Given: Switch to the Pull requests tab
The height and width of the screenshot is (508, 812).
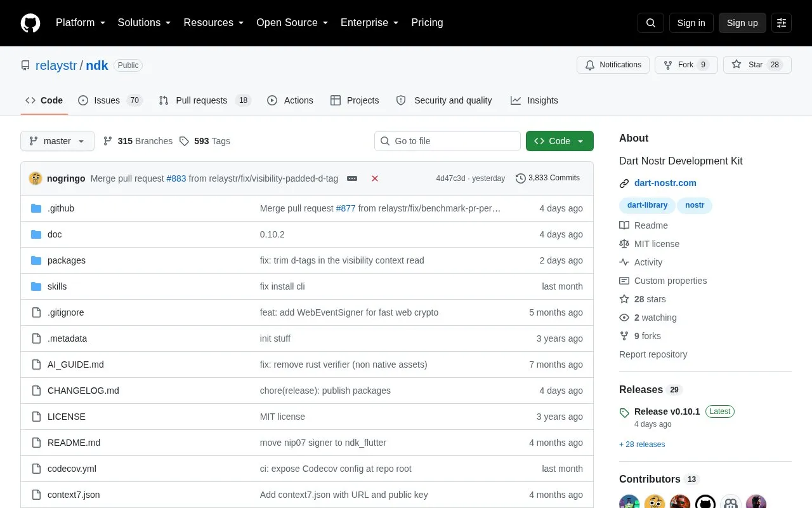Looking at the screenshot, I should coord(205,100).
